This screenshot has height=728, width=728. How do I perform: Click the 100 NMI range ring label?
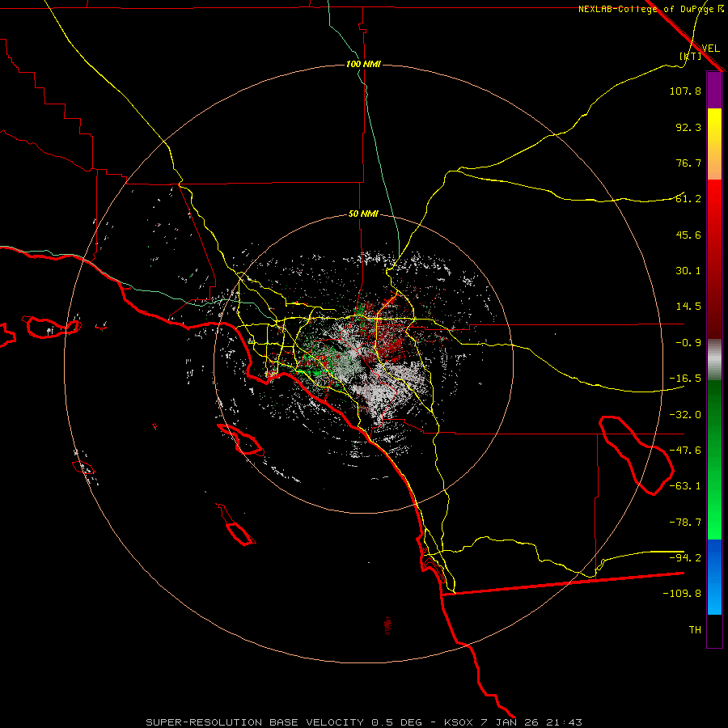point(363,64)
